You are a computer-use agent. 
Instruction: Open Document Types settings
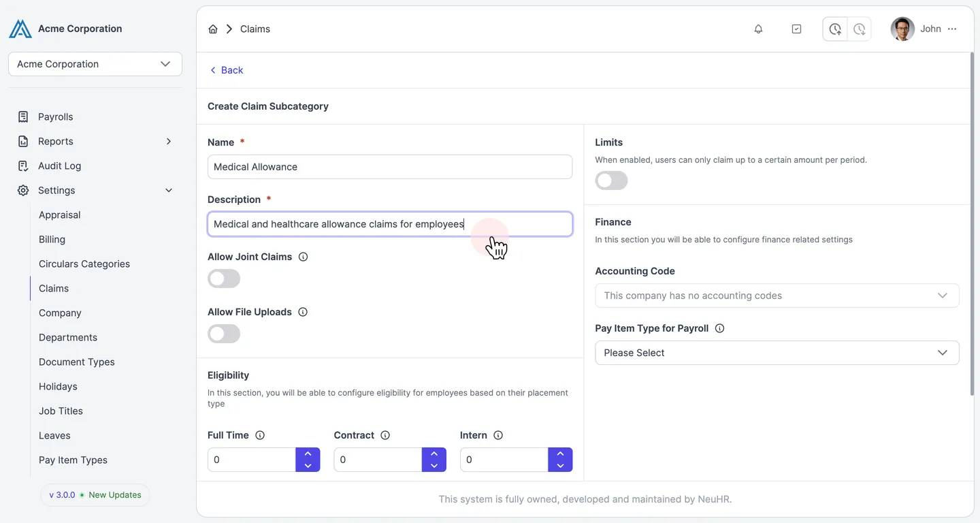pos(77,362)
